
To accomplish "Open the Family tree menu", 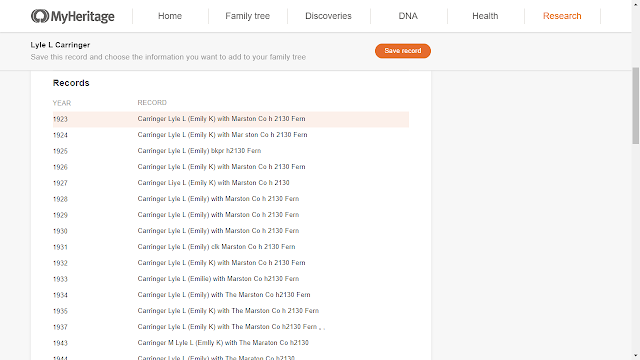I will point(247,16).
